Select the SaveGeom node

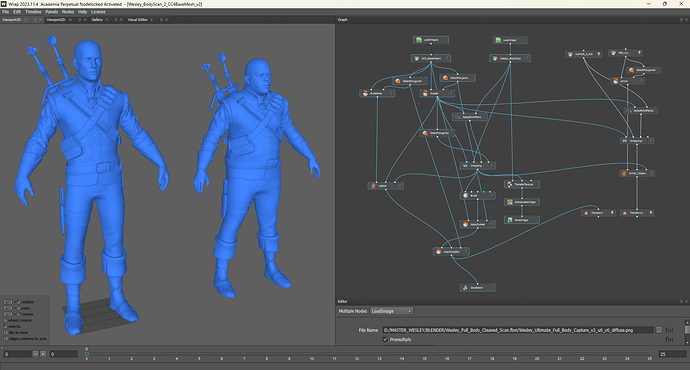[x=477, y=288]
